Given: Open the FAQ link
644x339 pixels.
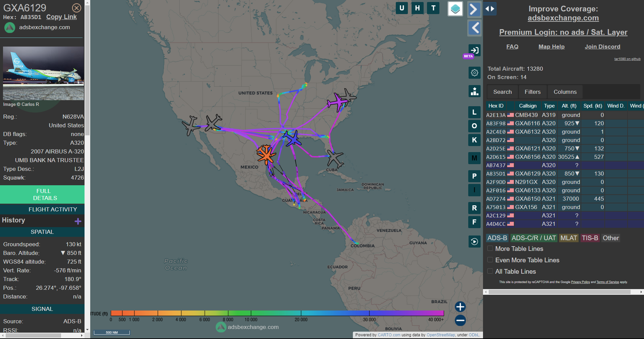Looking at the screenshot, I should click(x=512, y=47).
